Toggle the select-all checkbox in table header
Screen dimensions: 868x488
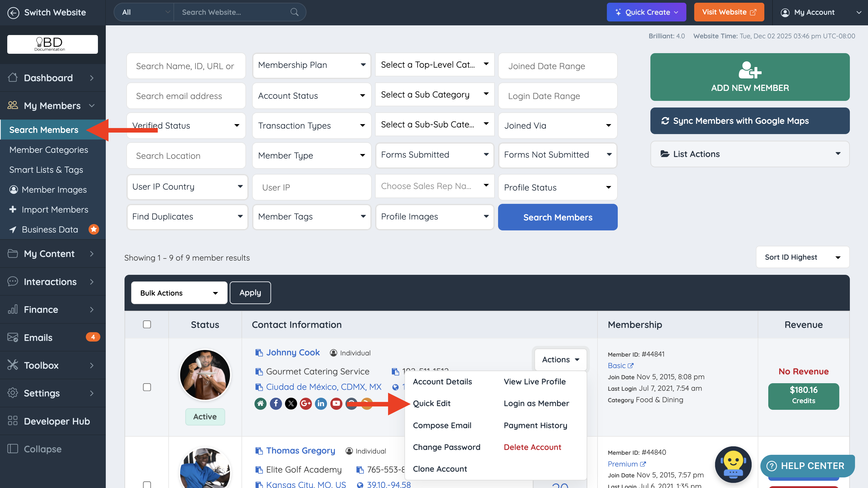(147, 324)
